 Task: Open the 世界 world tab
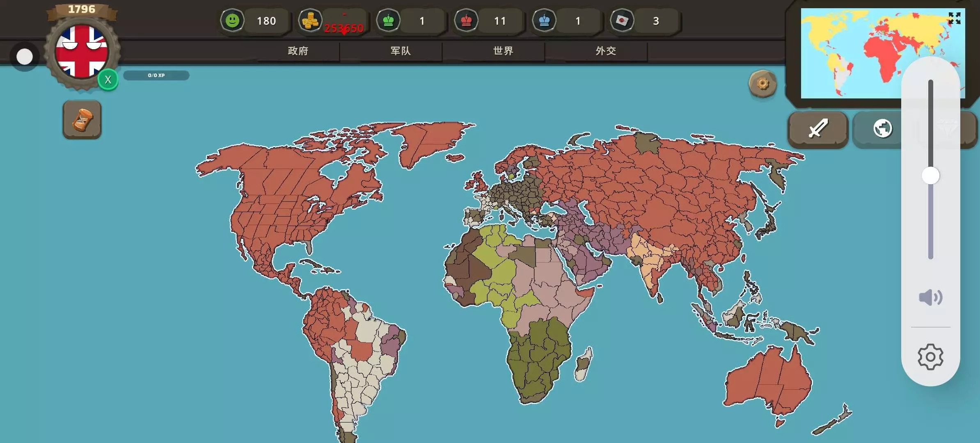(x=503, y=51)
